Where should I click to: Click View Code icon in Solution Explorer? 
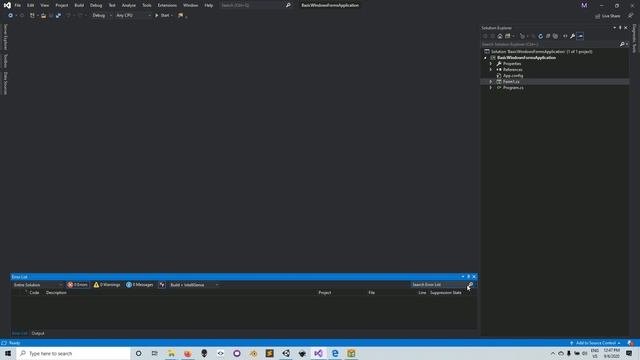(565, 36)
